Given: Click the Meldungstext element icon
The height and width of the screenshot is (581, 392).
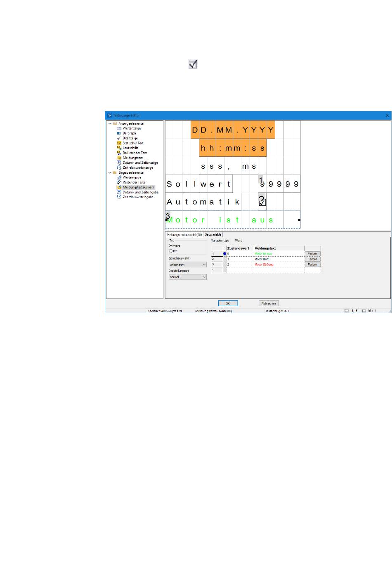Looking at the screenshot, I should tap(119, 158).
